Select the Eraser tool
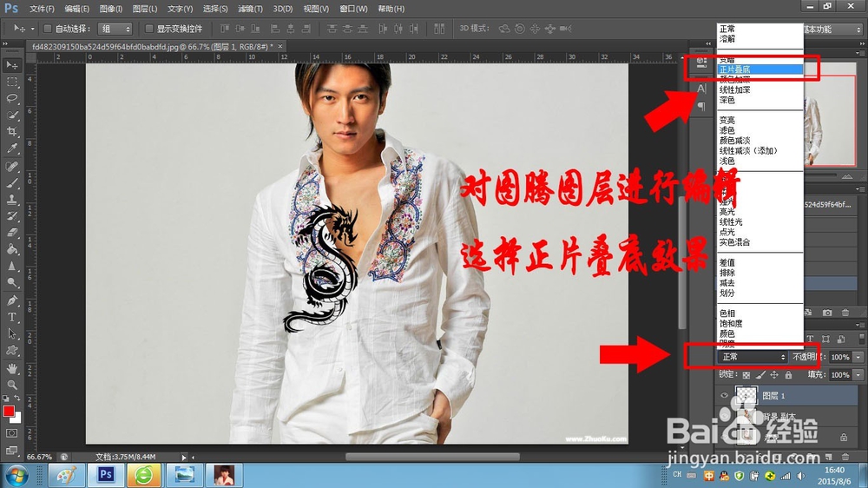This screenshot has height=488, width=868. (11, 233)
